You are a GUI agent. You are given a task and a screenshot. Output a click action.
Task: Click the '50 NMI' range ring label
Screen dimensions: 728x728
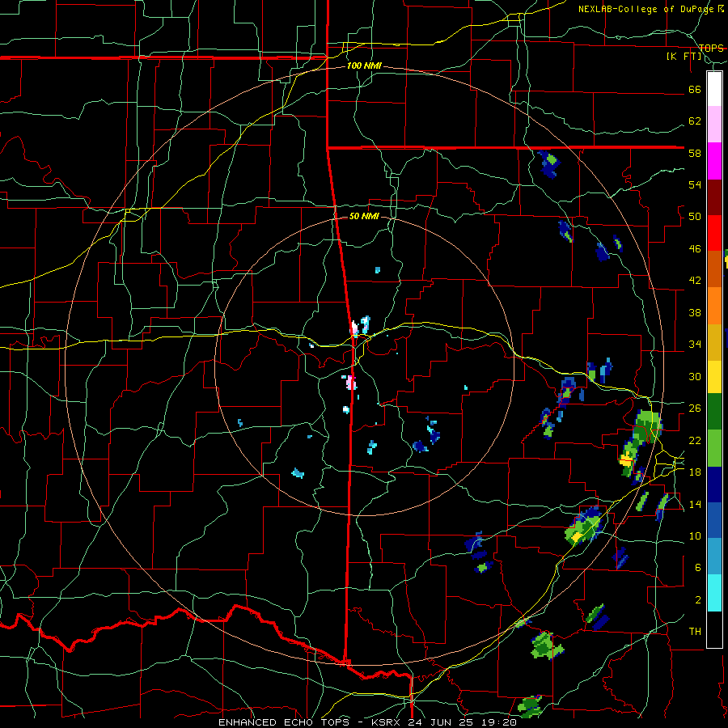click(x=364, y=216)
